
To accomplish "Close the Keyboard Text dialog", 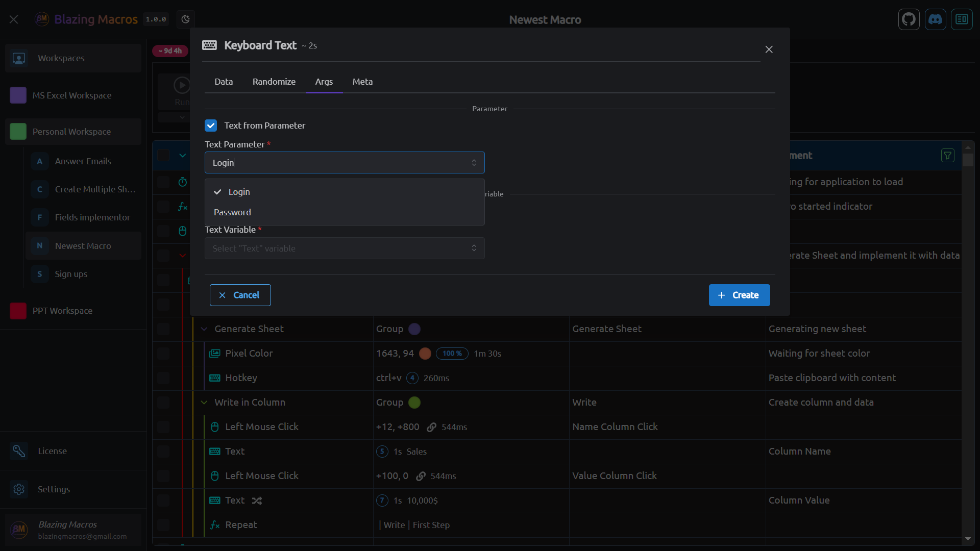I will pos(769,49).
